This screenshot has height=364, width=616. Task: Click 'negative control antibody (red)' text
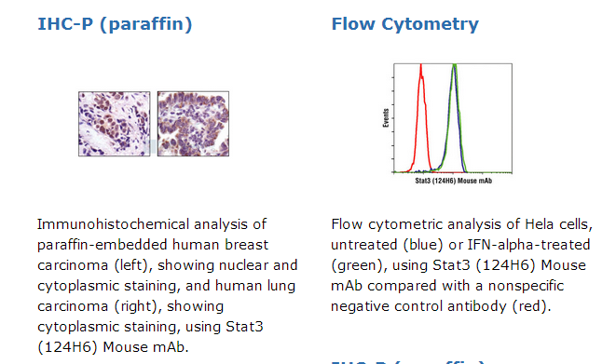click(x=441, y=306)
